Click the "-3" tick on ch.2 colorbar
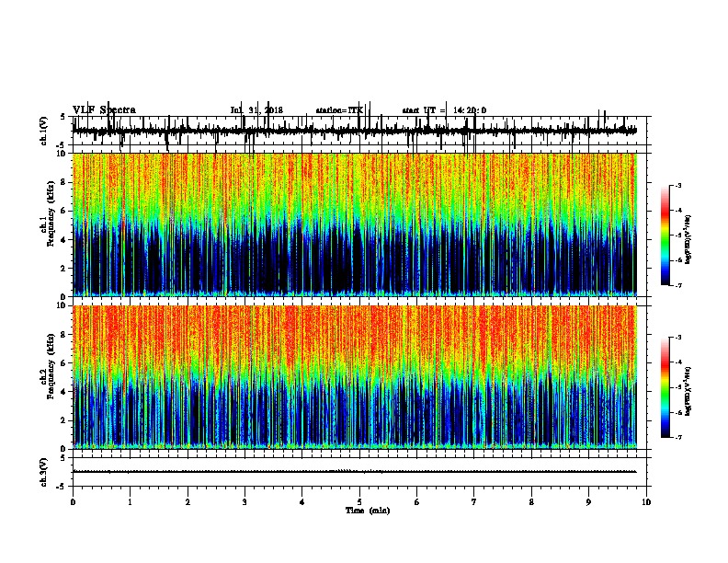 [x=678, y=338]
